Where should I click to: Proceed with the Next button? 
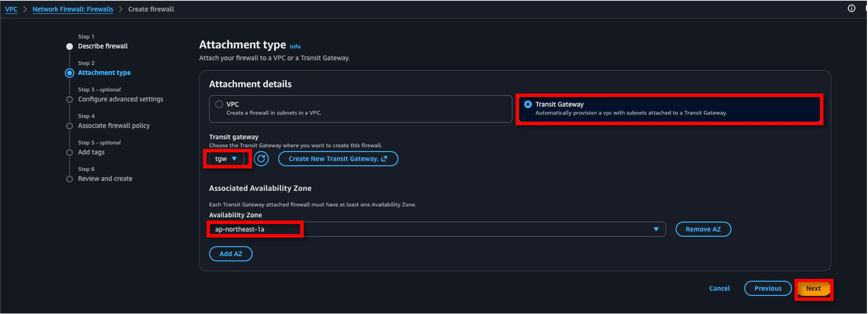pos(813,288)
